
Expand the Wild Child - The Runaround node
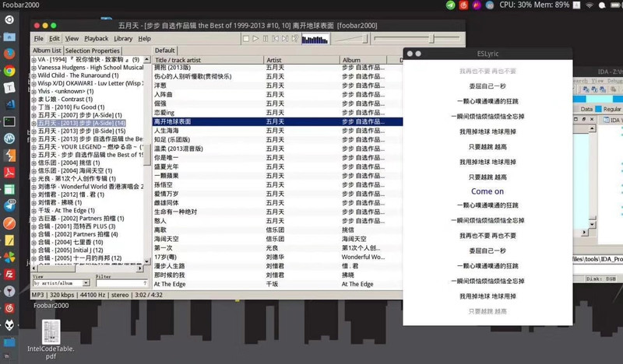pos(34,75)
